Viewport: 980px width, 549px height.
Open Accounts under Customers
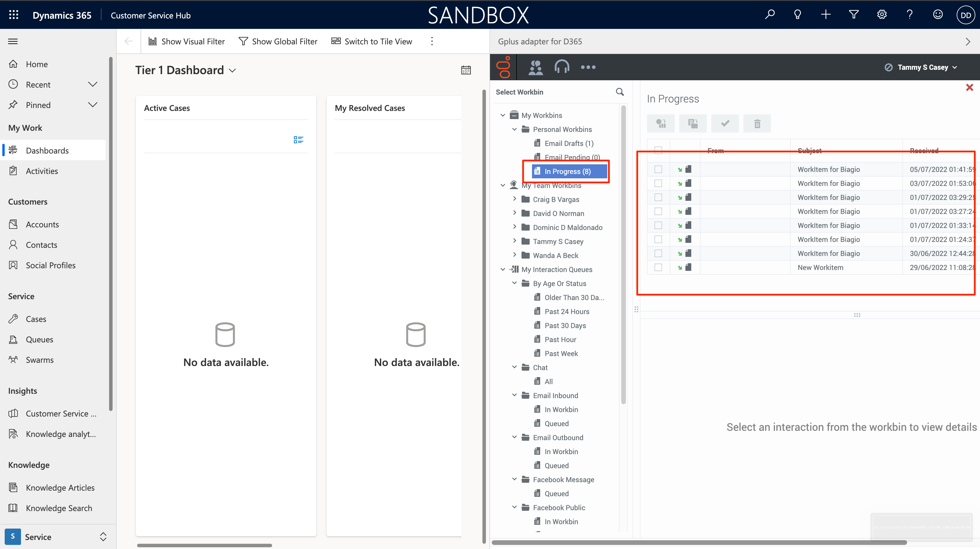click(x=42, y=224)
